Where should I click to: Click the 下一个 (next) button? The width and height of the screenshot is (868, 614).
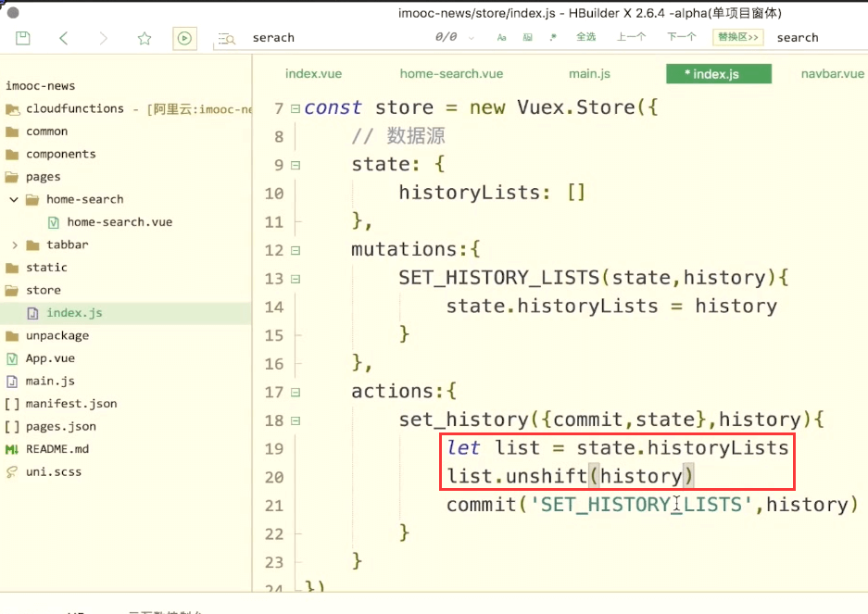682,37
